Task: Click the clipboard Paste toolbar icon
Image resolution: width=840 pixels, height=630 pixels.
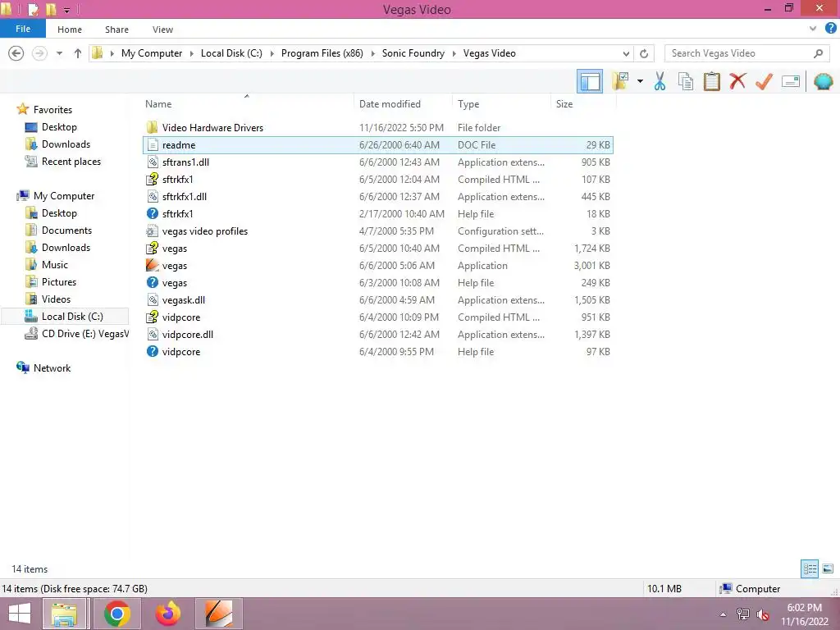Action: coord(711,81)
